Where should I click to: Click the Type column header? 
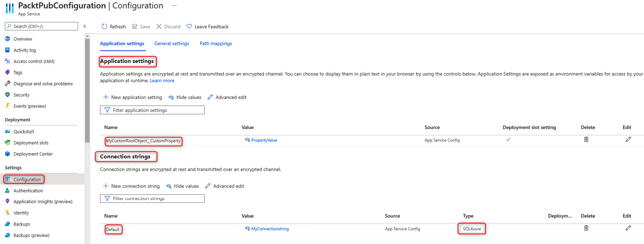coord(468,216)
